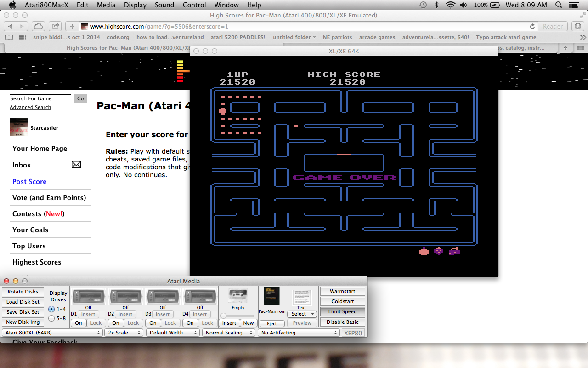Click the Inbox envelope icon
Viewport: 588px width, 368px height.
(x=76, y=165)
